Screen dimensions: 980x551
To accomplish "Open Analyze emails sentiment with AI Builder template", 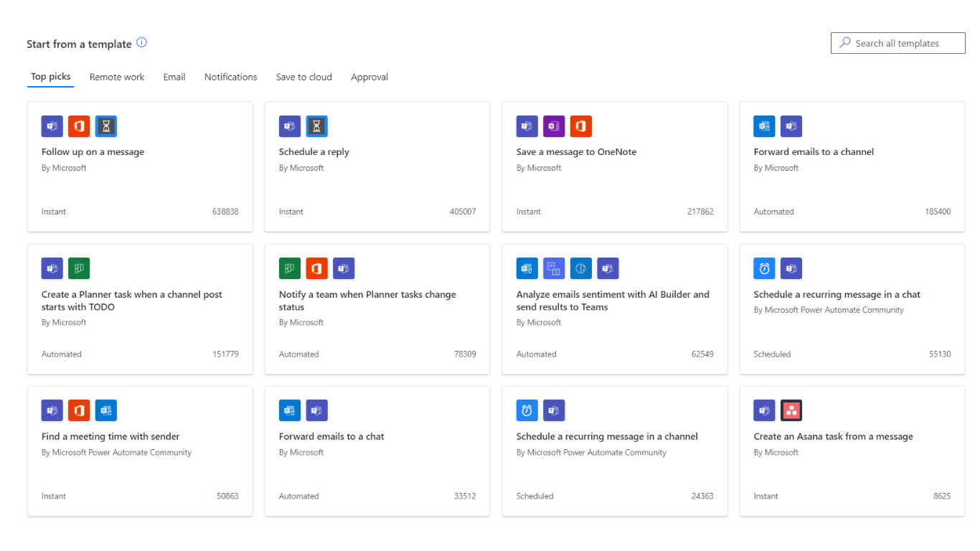I will [x=615, y=309].
